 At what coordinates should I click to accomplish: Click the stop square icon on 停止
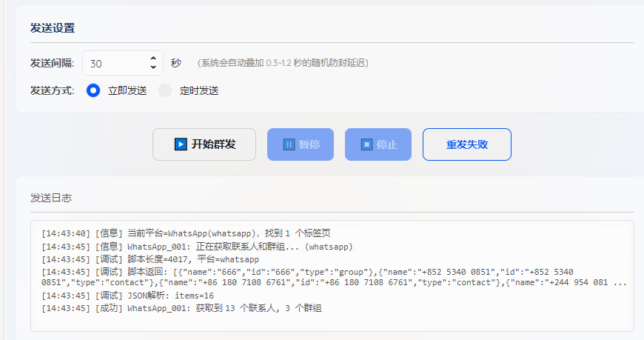pos(366,144)
